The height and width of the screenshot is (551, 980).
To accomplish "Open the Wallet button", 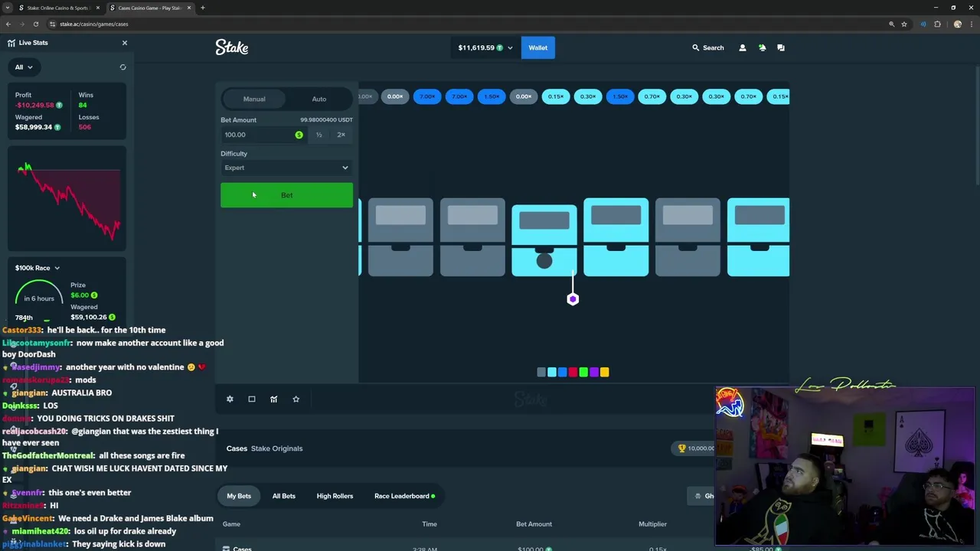I will coord(537,47).
